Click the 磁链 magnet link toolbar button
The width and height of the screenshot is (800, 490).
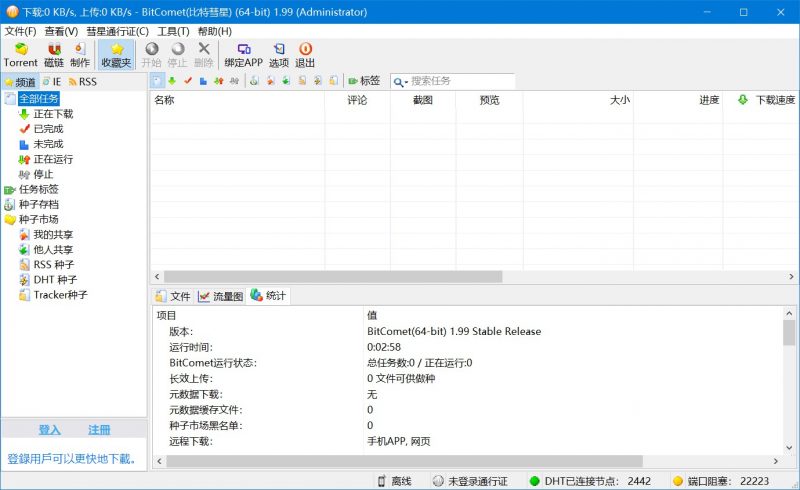[54, 55]
